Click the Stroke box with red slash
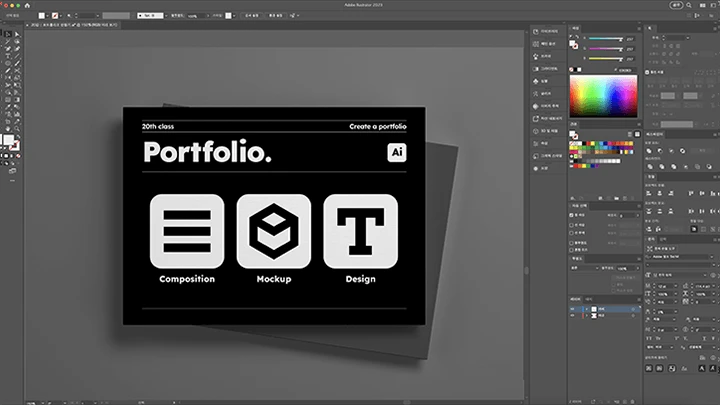Viewport: 720px width, 405px height. pos(15,145)
